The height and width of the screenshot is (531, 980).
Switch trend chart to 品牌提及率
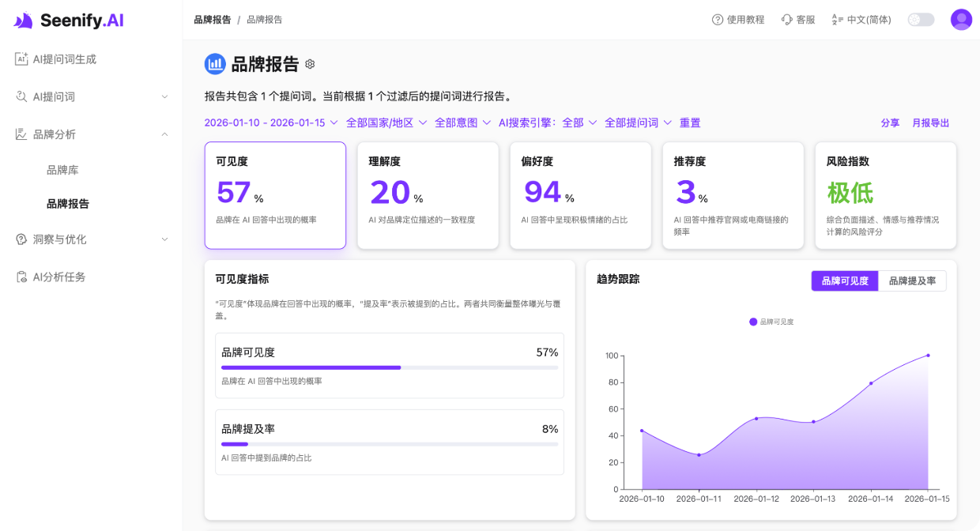tap(913, 281)
